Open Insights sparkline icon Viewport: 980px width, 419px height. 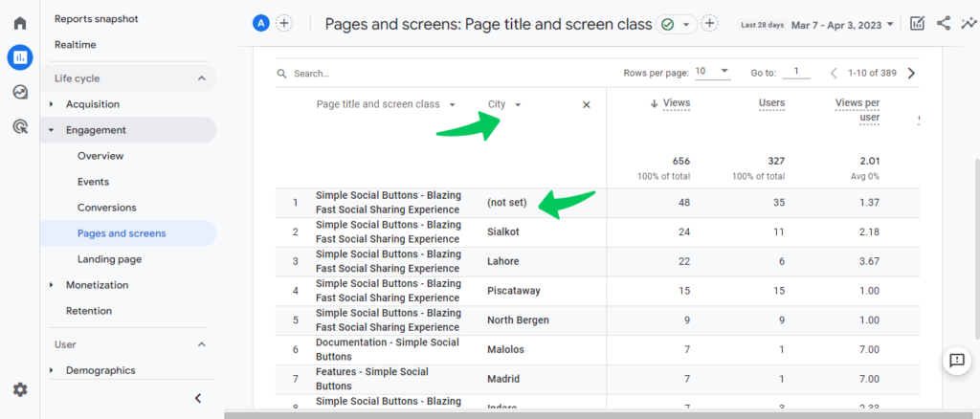click(969, 24)
